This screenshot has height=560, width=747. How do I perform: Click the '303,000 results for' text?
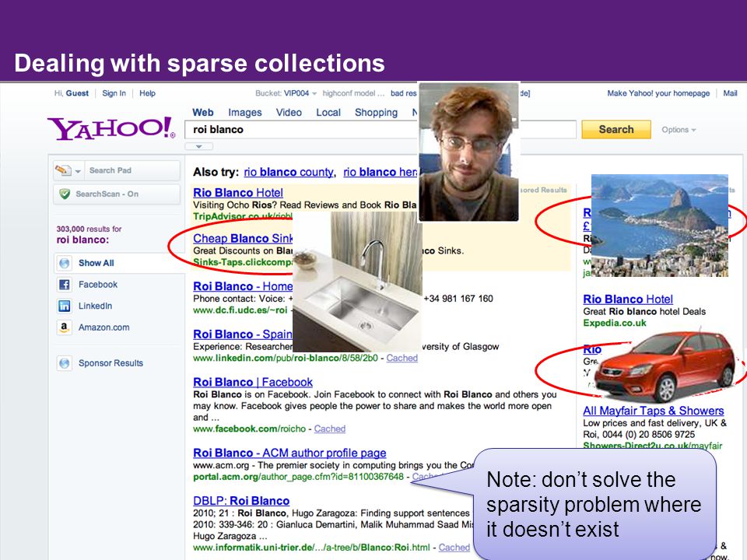89,229
